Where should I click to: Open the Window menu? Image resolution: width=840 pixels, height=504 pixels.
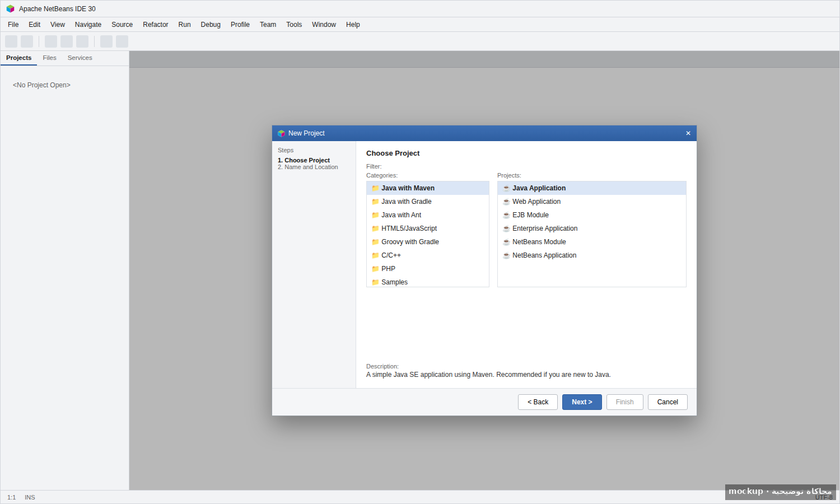coord(324,25)
